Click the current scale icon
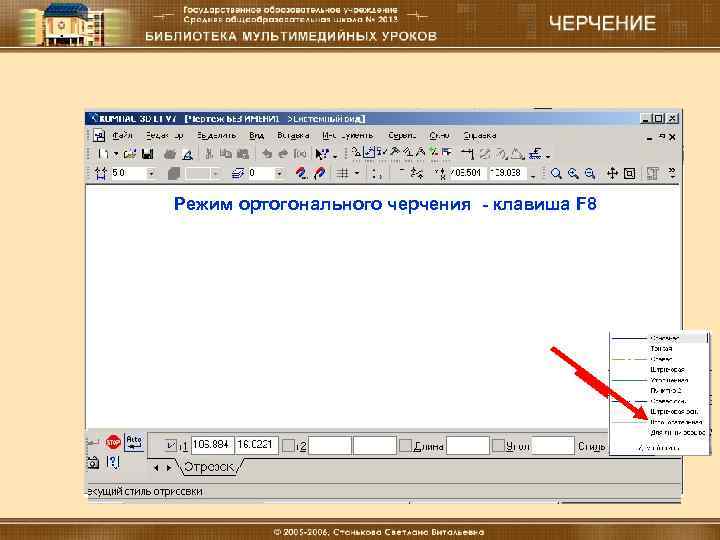Image resolution: width=720 pixels, height=540 pixels. [x=101, y=174]
